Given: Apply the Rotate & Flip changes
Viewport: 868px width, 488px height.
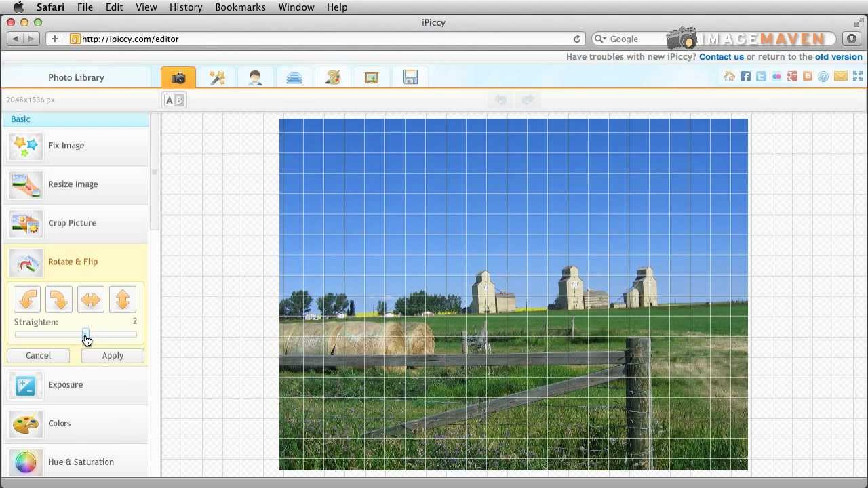Looking at the screenshot, I should coord(113,355).
